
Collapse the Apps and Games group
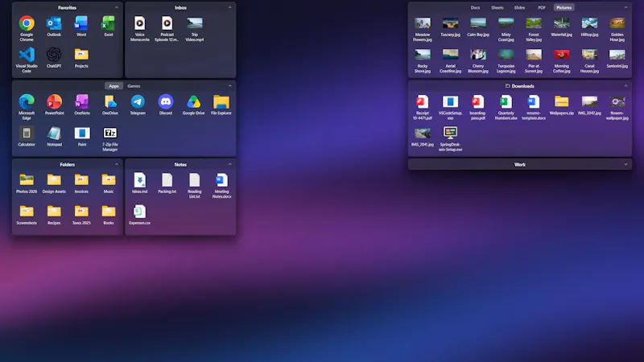(229, 86)
